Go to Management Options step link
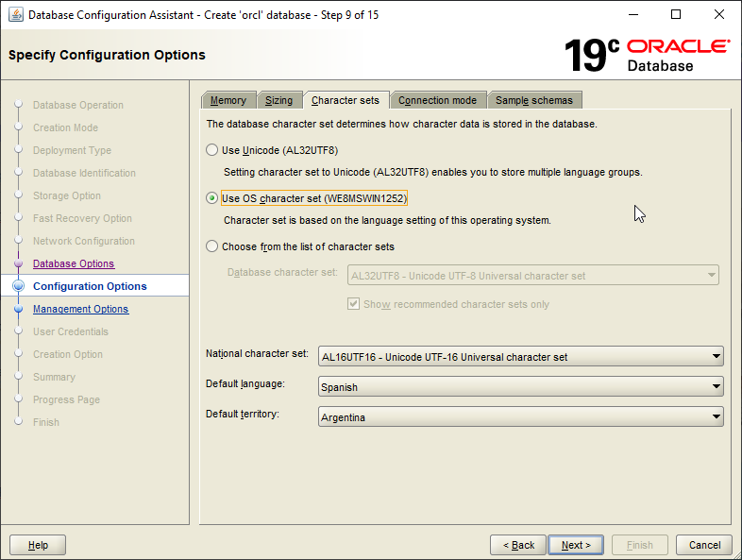 click(81, 309)
